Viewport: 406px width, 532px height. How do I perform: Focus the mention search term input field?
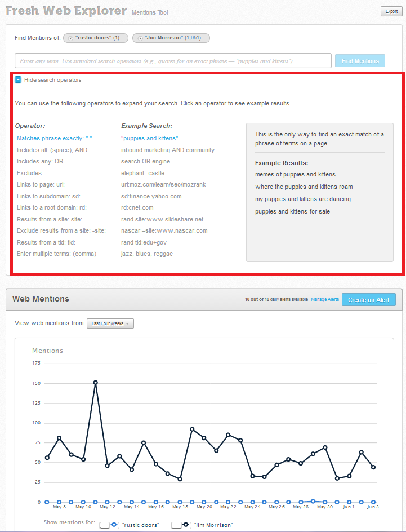tap(173, 61)
